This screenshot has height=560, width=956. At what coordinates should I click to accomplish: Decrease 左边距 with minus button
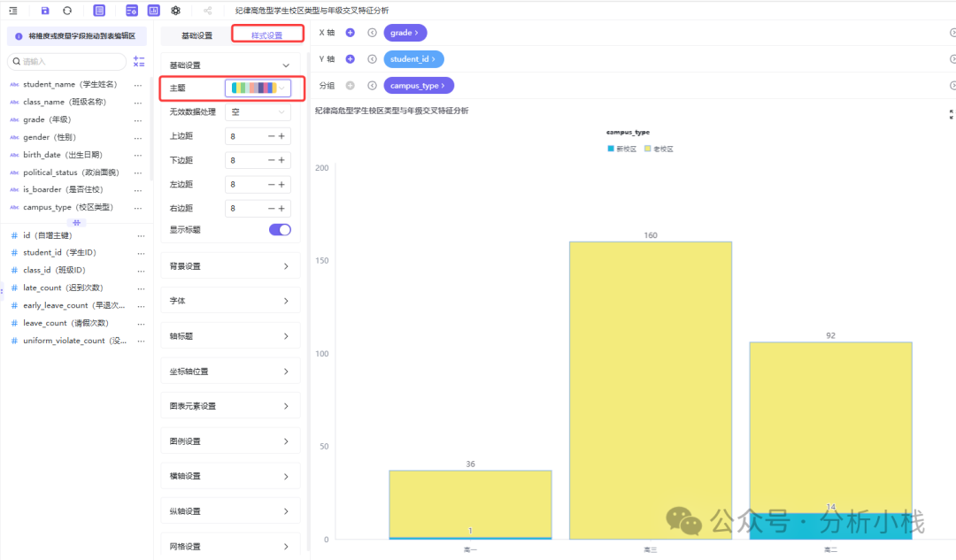272,185
